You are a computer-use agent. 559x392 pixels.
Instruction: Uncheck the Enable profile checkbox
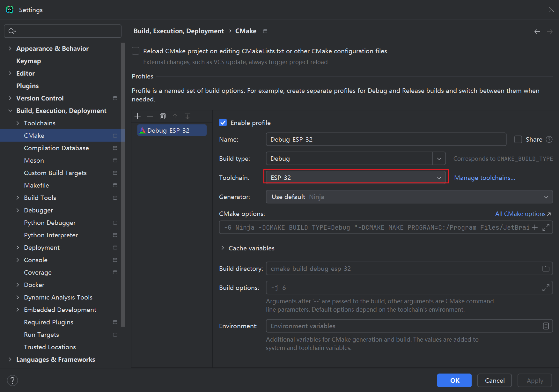point(223,123)
